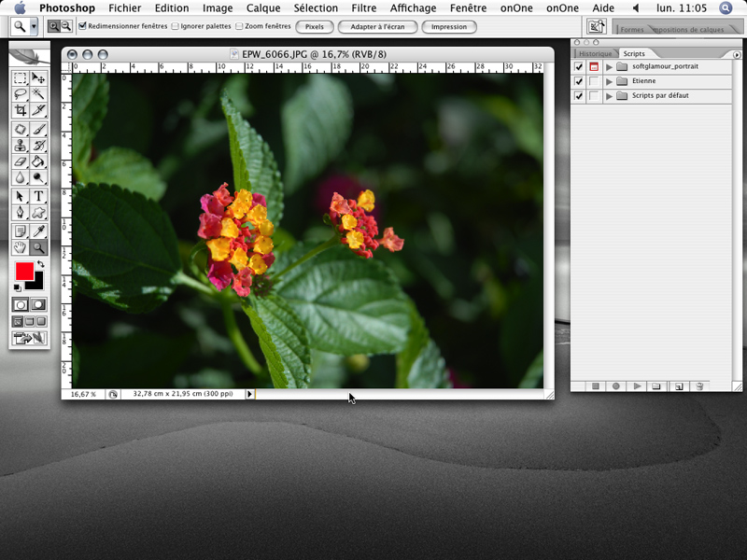The width and height of the screenshot is (747, 560).
Task: Create a new script in Scripts panel
Action: pos(679,386)
